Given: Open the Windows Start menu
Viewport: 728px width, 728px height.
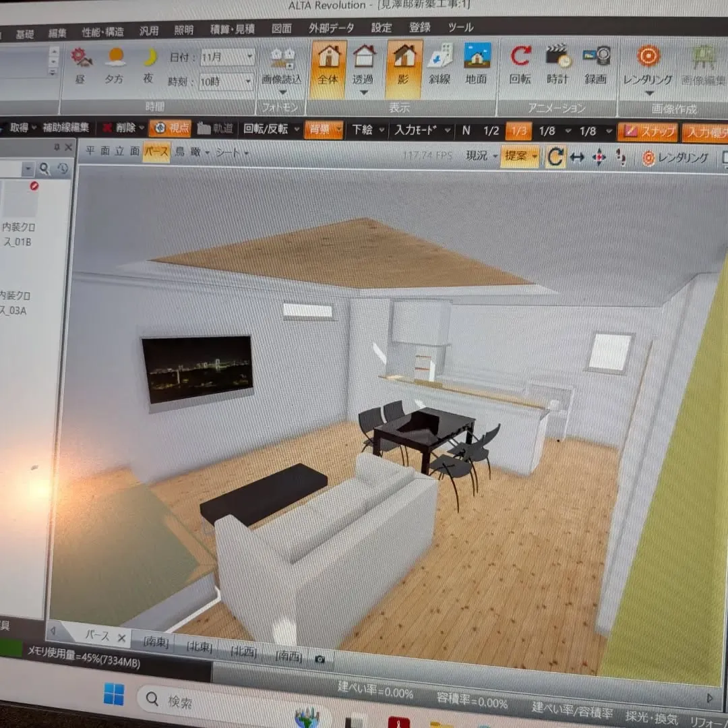Looking at the screenshot, I should coord(114,694).
